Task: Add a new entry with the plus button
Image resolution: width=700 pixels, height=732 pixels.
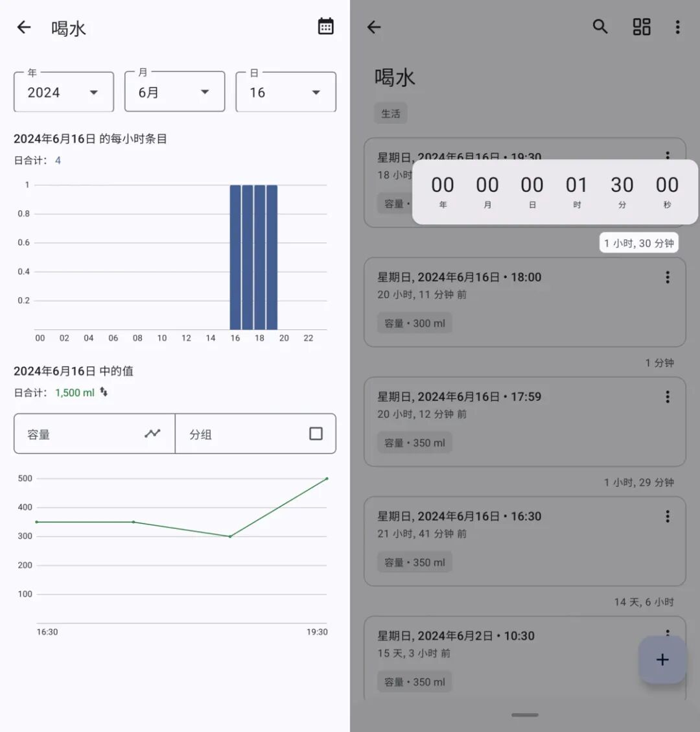Action: point(662,659)
